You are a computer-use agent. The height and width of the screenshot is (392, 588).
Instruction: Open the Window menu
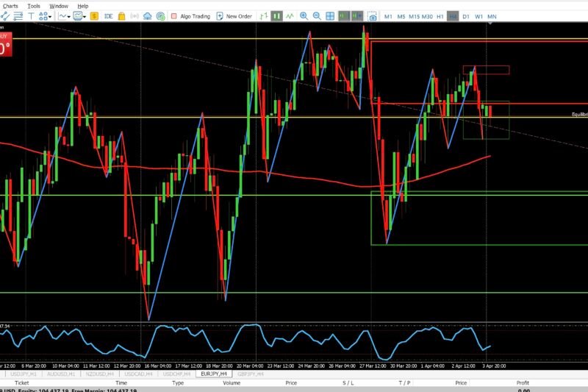click(x=59, y=6)
